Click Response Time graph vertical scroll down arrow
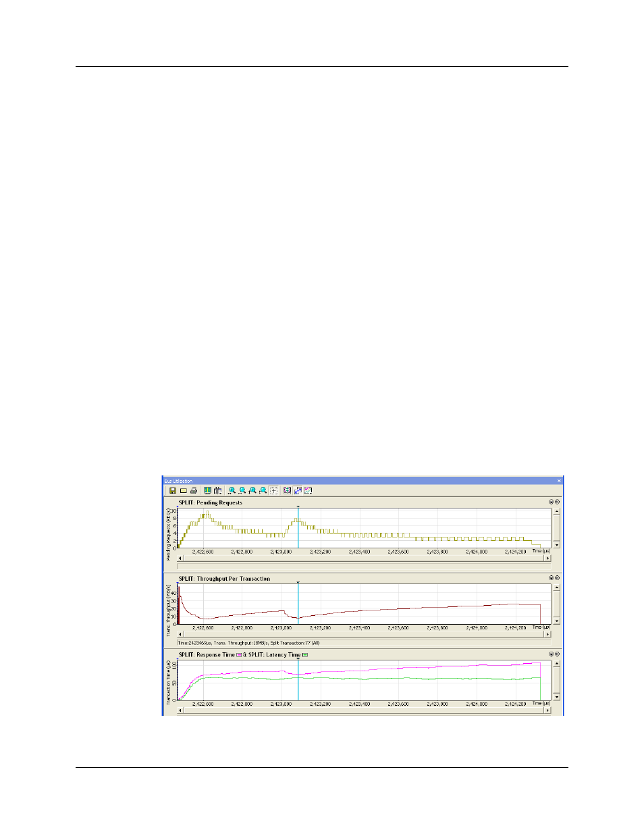 tap(556, 696)
